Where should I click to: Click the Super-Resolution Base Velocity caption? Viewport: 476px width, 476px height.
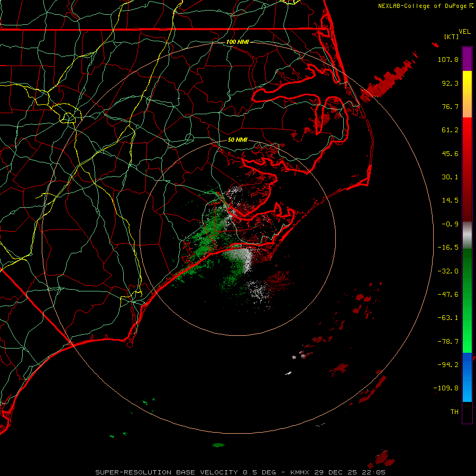point(241,472)
